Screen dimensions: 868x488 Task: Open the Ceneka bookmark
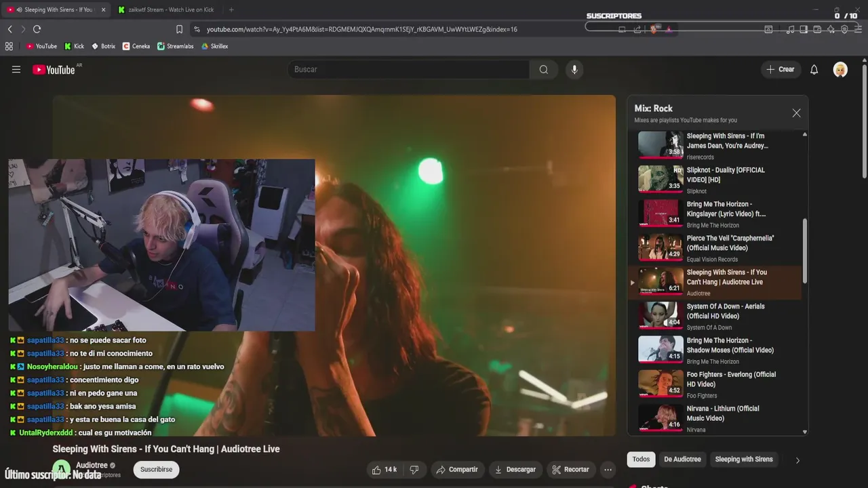point(136,46)
